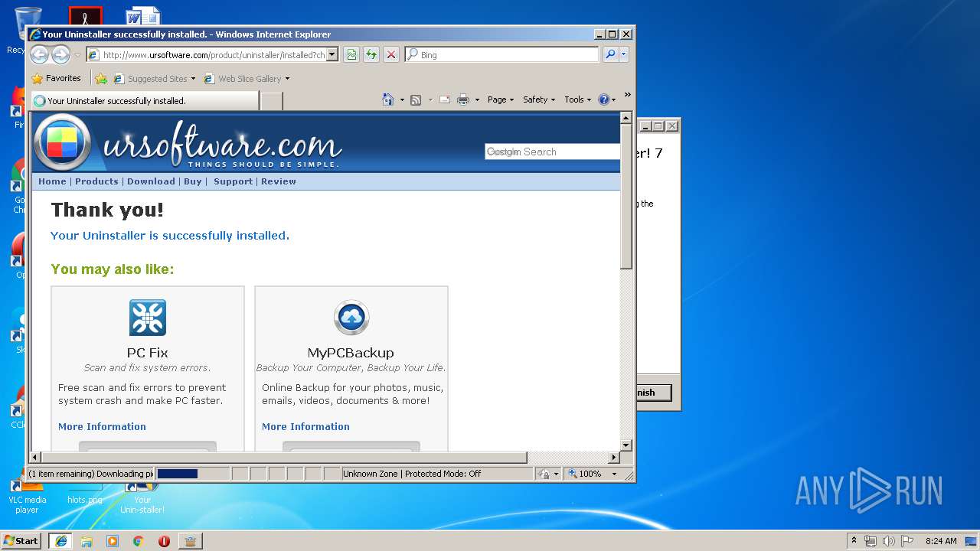The width and height of the screenshot is (980, 551).
Task: Open the Safety menu dropdown
Action: tap(539, 99)
